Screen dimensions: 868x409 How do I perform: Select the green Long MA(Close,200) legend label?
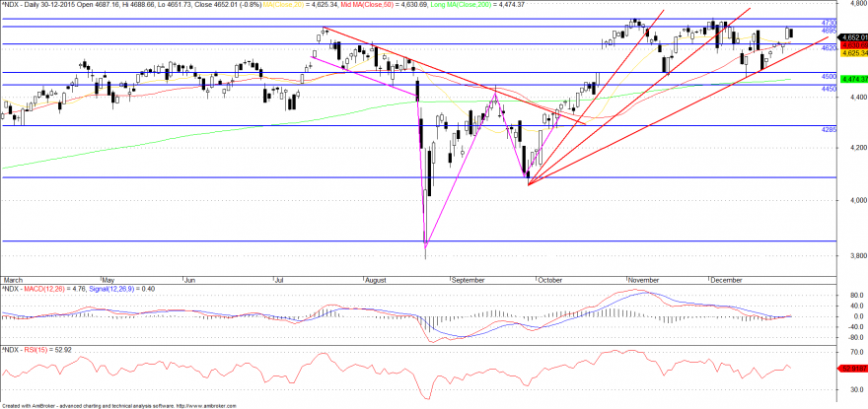464,4
